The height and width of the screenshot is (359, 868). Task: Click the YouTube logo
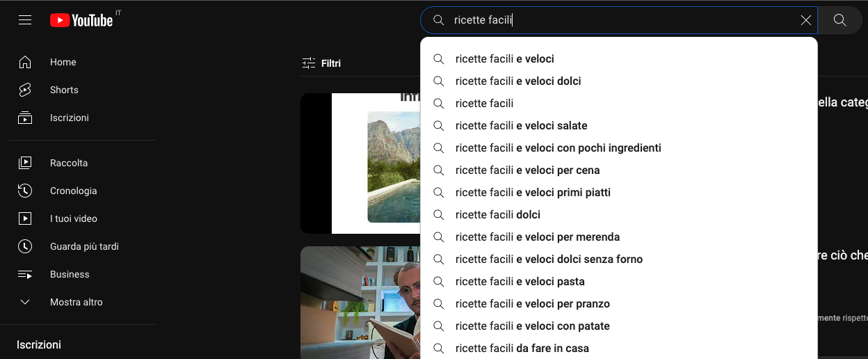(x=81, y=20)
